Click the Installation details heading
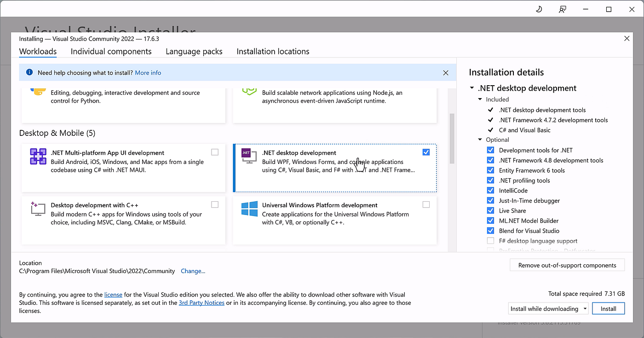644x338 pixels. tap(506, 72)
